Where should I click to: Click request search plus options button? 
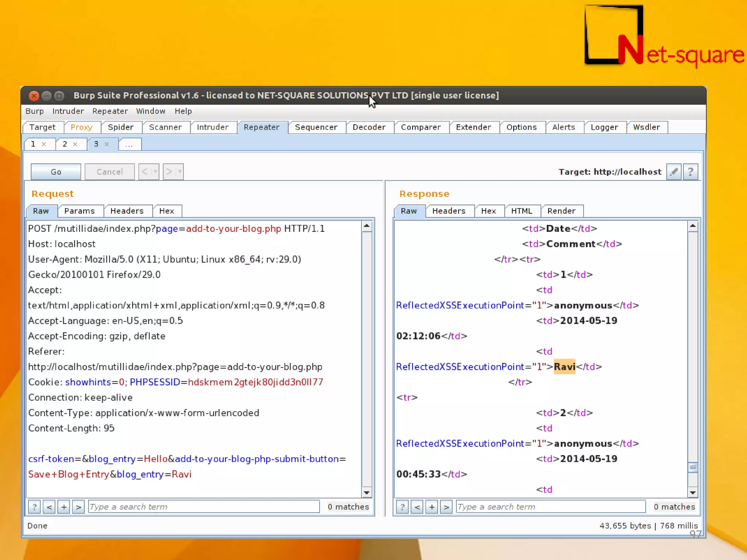point(64,507)
